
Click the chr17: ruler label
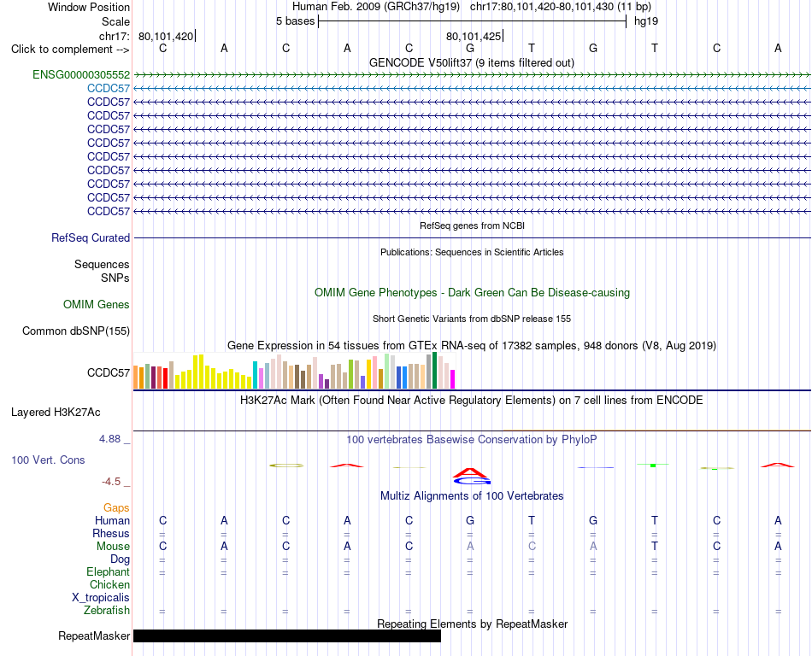(115, 36)
